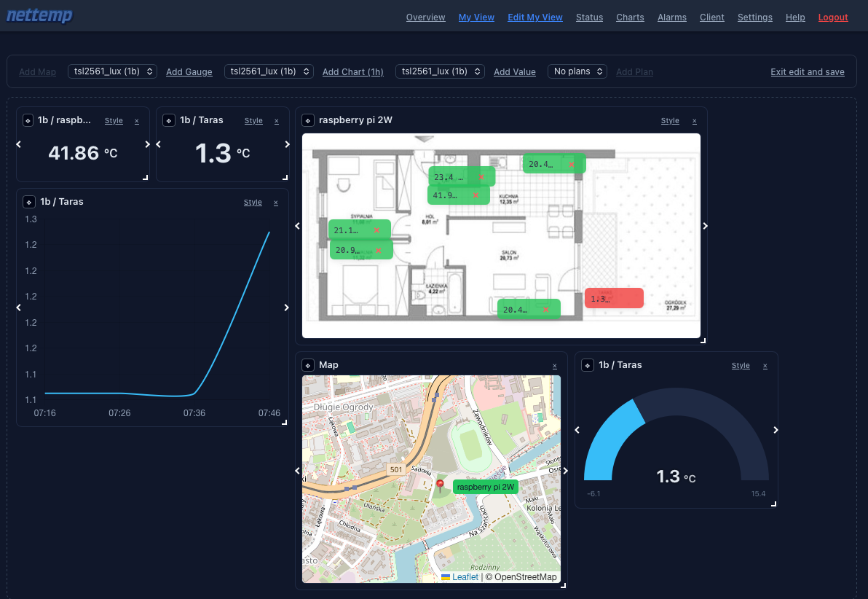Screen dimensions: 868x599
Task: Open Style for the Taras gauge widget
Action: (x=741, y=366)
